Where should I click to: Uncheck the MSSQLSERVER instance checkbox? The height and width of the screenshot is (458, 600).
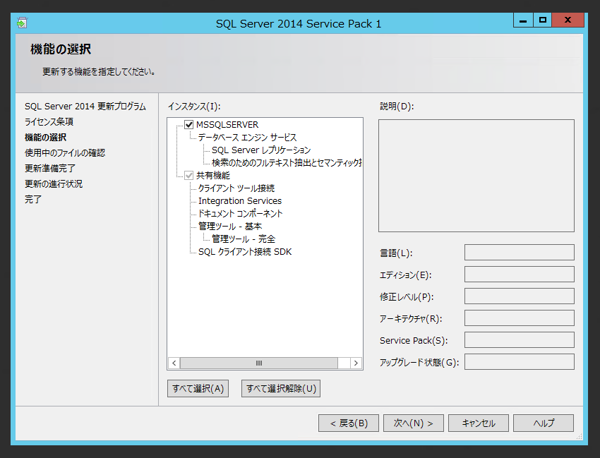tap(189, 124)
